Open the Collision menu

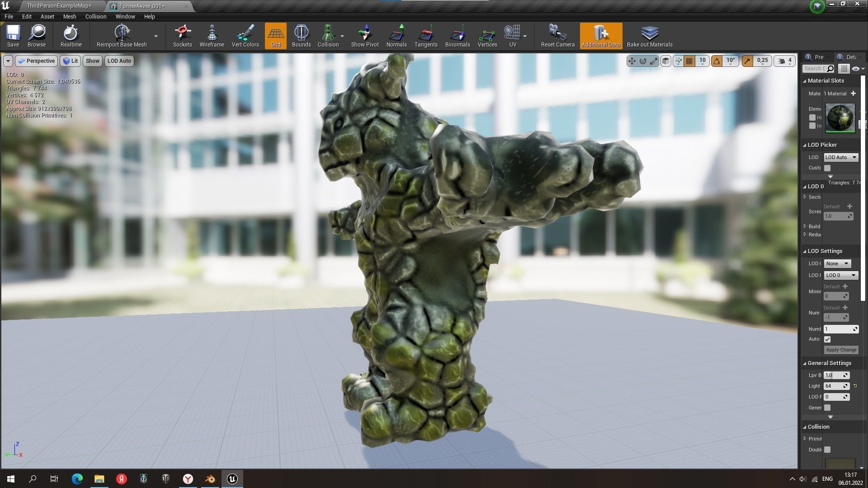point(96,16)
